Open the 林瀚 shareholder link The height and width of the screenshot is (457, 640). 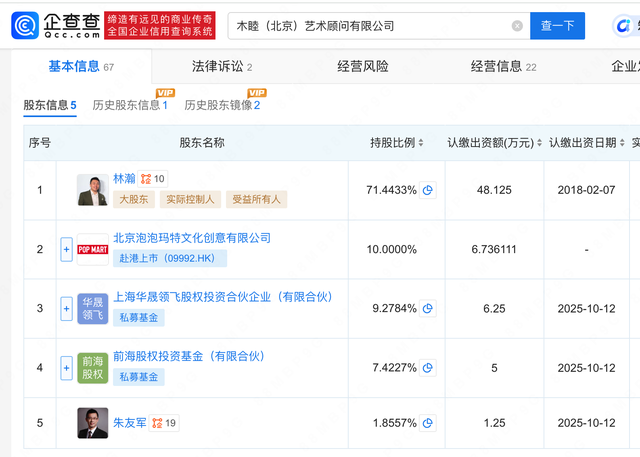pyautogui.click(x=123, y=178)
